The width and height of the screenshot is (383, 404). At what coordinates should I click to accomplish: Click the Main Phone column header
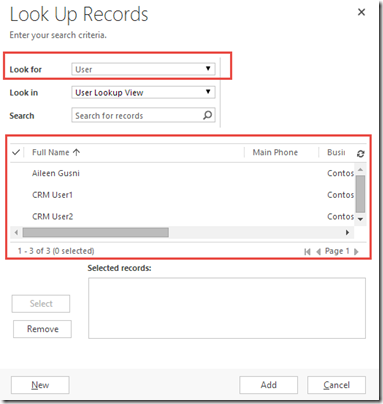[275, 152]
